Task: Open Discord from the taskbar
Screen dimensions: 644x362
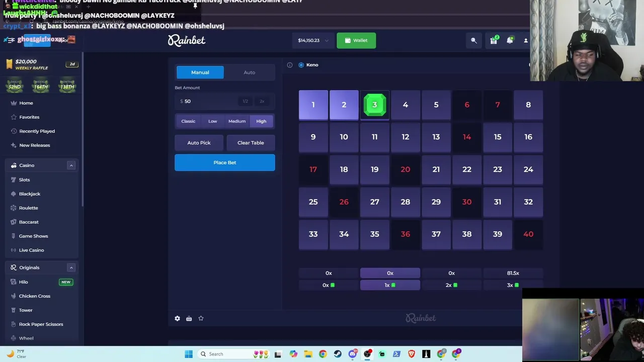Action: (353, 354)
